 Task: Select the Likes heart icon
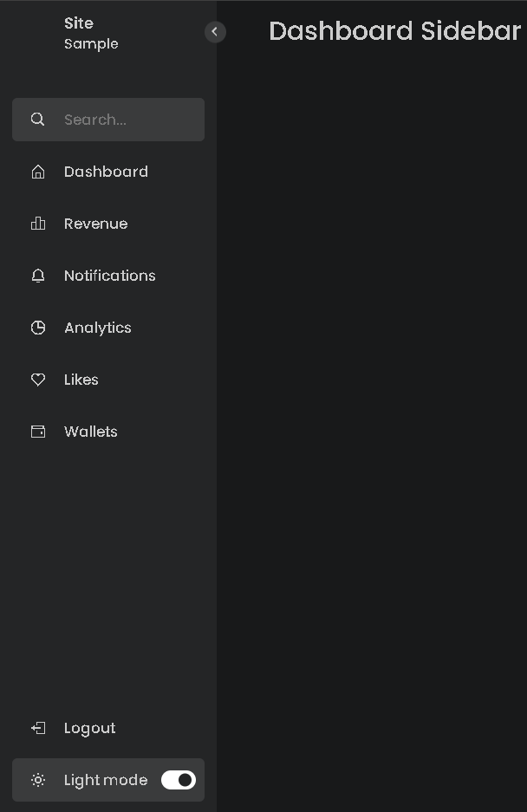pos(37,379)
